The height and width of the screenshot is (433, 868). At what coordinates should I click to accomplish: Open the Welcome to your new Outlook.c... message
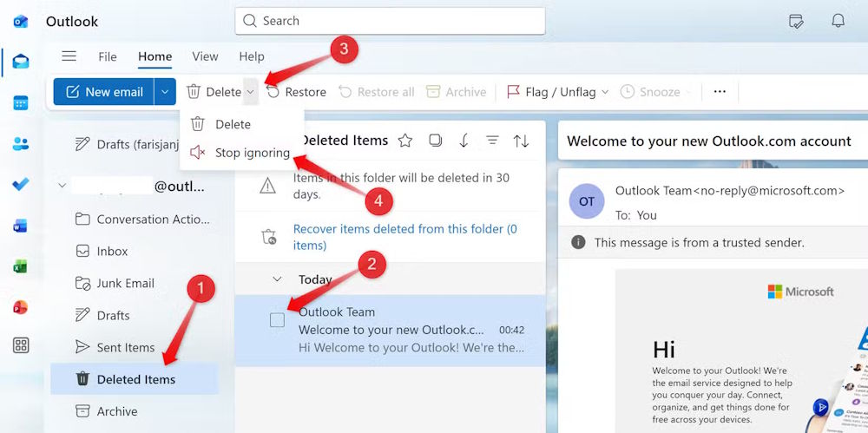(x=391, y=330)
